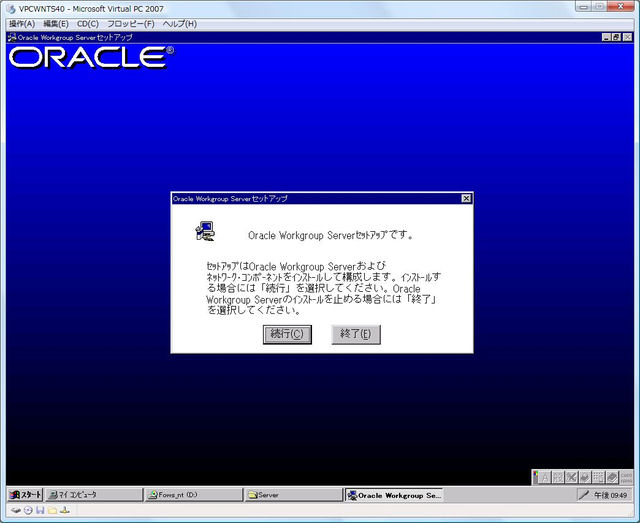This screenshot has height=523, width=640.
Task: Switch to Server folder taskbar window
Action: (x=293, y=495)
